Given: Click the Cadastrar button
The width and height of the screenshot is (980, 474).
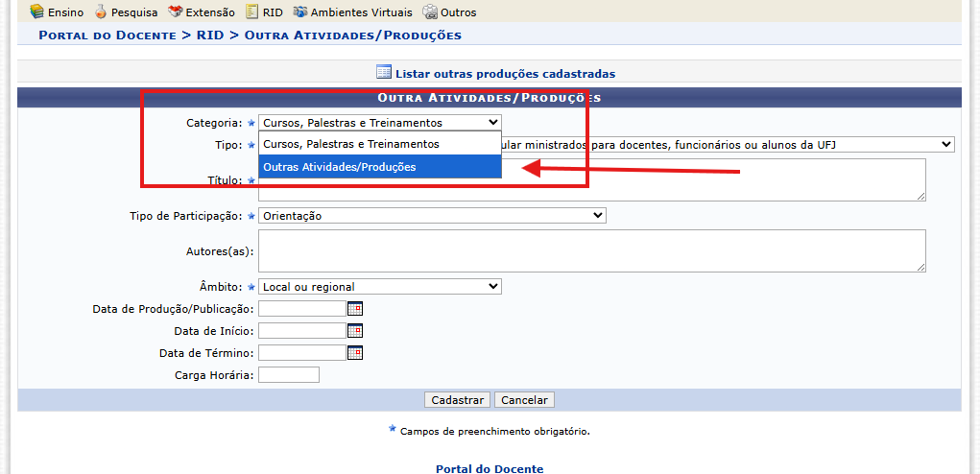Looking at the screenshot, I should tap(458, 400).
